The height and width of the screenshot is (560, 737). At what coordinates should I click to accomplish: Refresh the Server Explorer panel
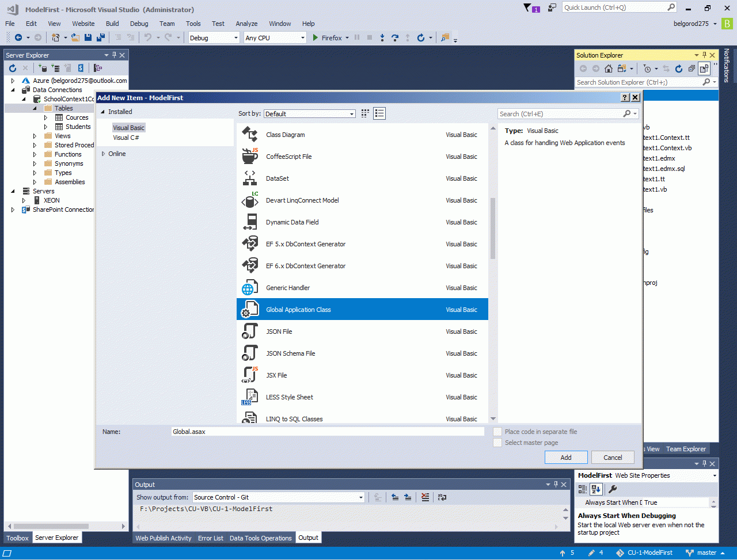(x=13, y=68)
